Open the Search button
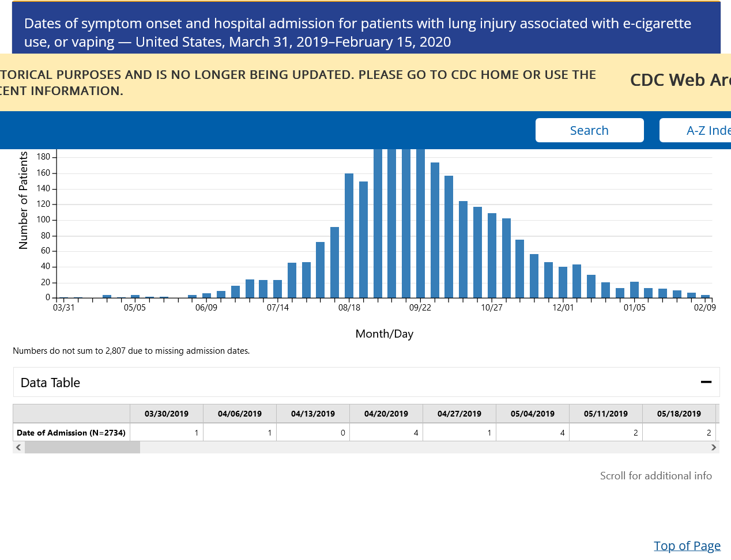731x560 pixels. pyautogui.click(x=589, y=130)
